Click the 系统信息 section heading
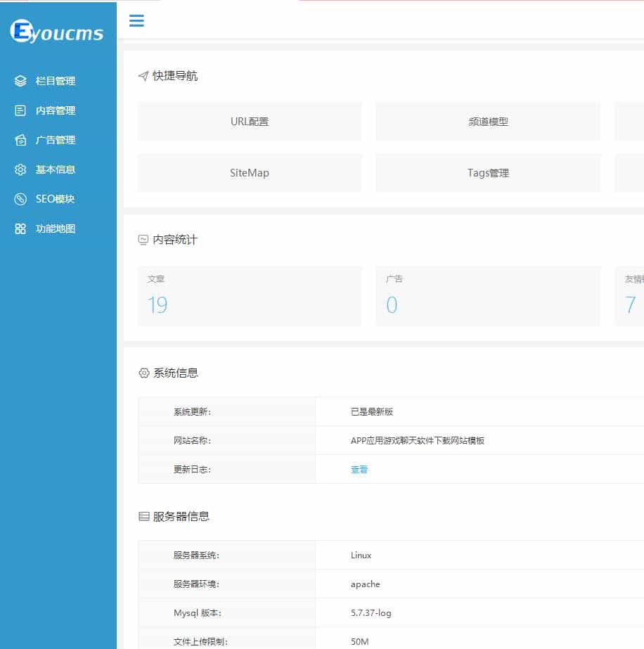This screenshot has width=644, height=649. click(176, 373)
